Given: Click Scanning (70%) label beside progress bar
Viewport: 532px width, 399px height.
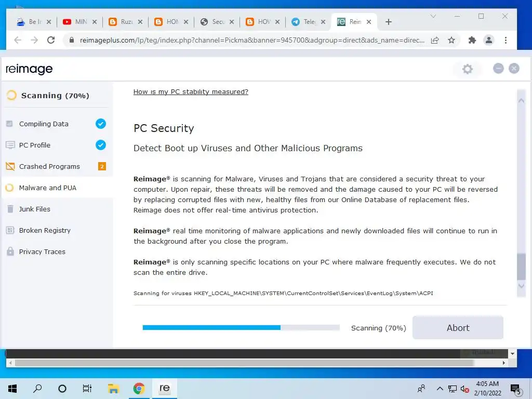Looking at the screenshot, I should [x=378, y=328].
